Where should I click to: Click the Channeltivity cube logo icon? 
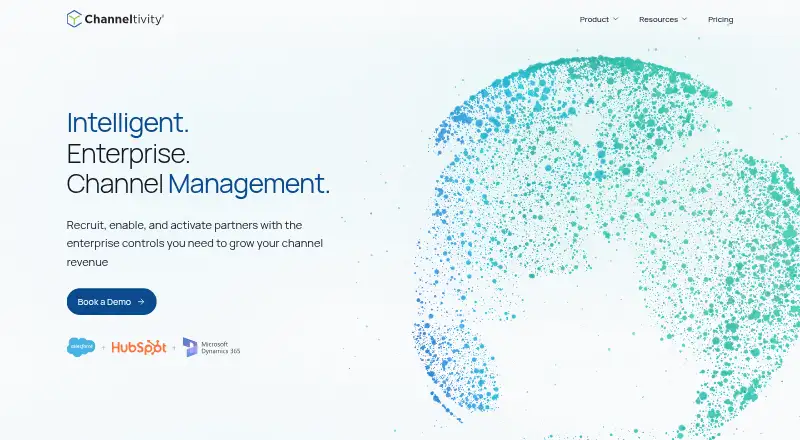click(74, 19)
